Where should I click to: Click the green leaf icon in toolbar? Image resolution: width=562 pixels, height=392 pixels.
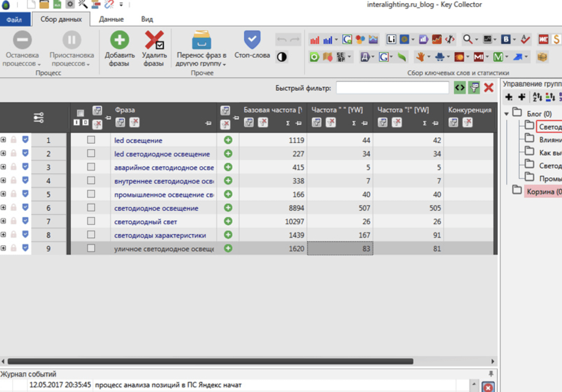402,57
